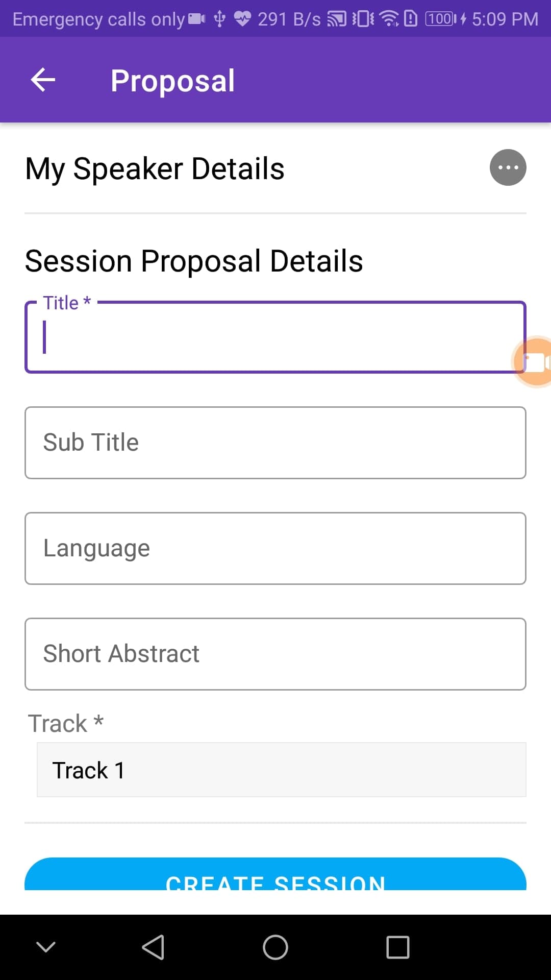Tap the Android back triangle button
This screenshot has height=980, width=551.
(x=153, y=947)
